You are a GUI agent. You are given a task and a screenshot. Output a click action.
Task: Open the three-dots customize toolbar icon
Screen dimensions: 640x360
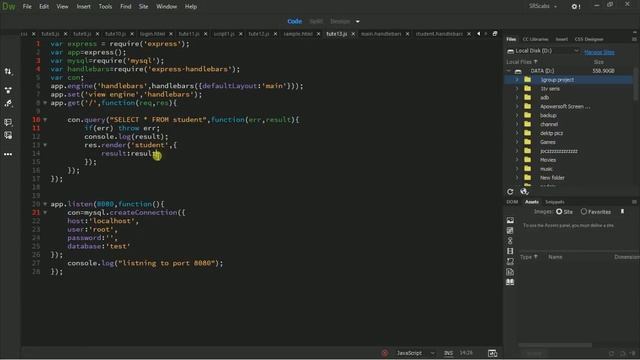click(x=8, y=154)
